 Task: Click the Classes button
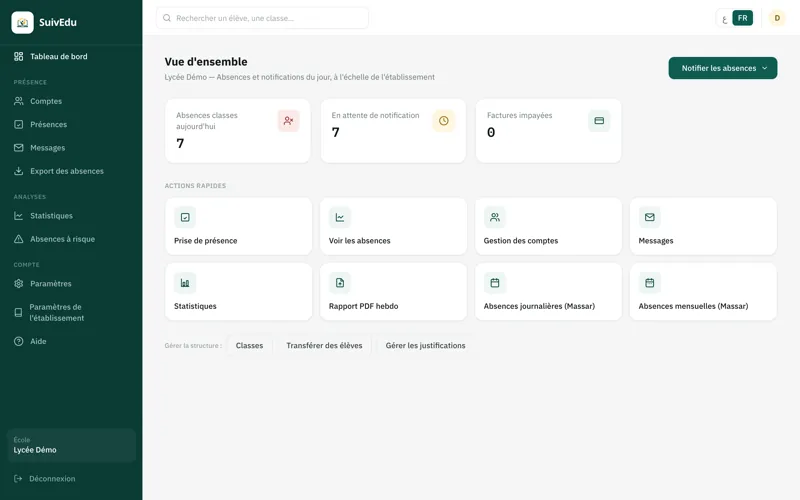[249, 345]
